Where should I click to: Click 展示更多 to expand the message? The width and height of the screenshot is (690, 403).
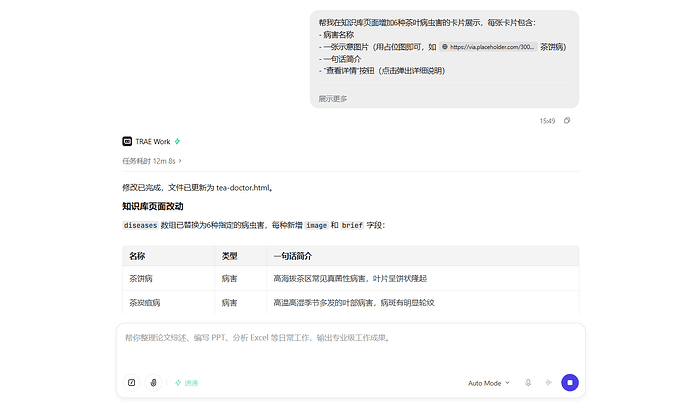[333, 99]
